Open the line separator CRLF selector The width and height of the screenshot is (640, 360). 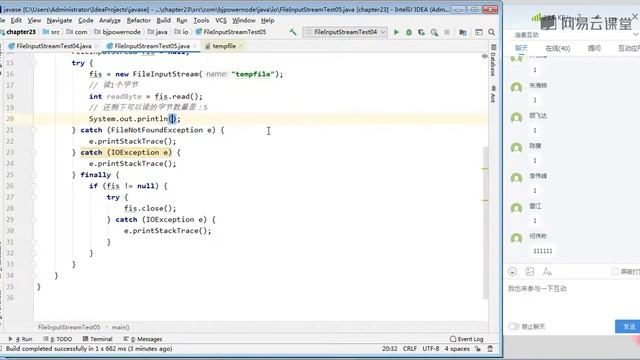point(410,349)
